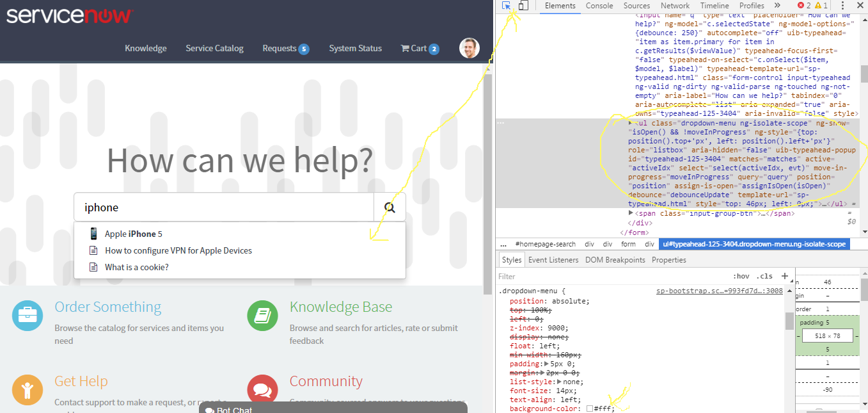The height and width of the screenshot is (413, 868).
Task: Click the Order Something briefcase icon
Action: (x=27, y=315)
